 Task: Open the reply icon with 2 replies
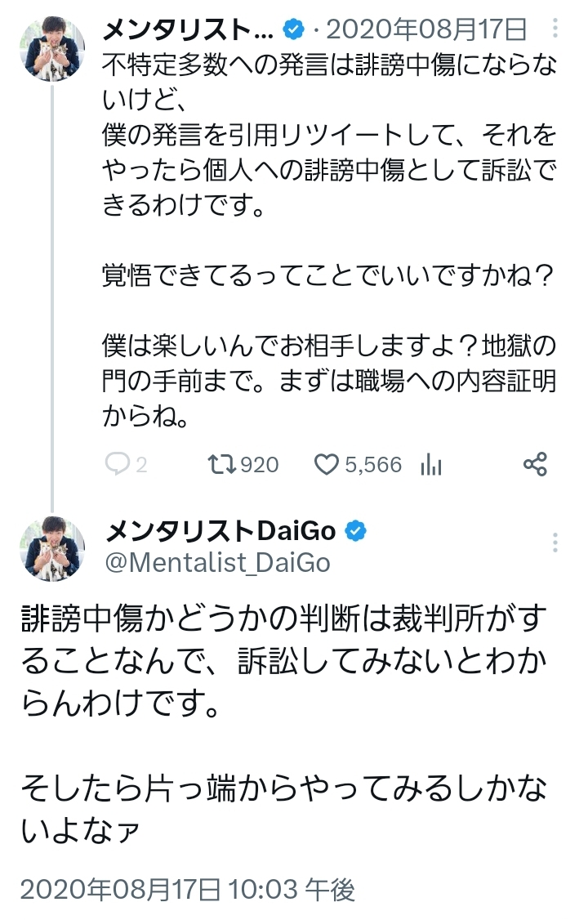pyautogui.click(x=117, y=464)
